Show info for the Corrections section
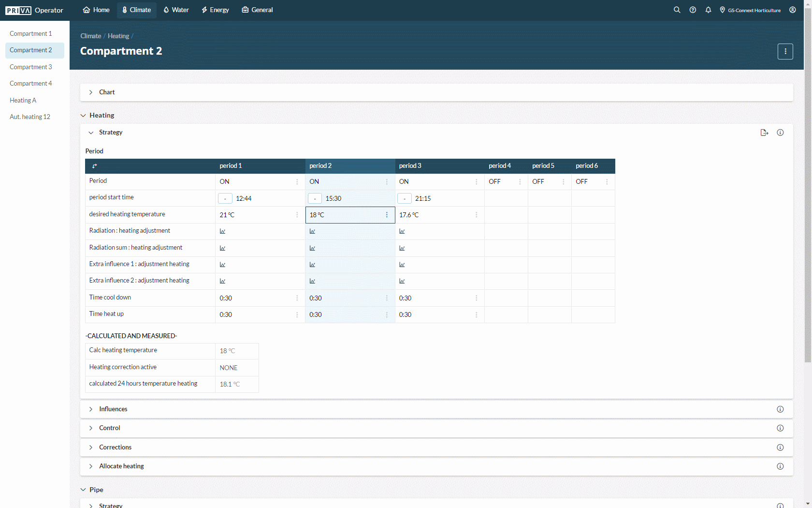 780,447
